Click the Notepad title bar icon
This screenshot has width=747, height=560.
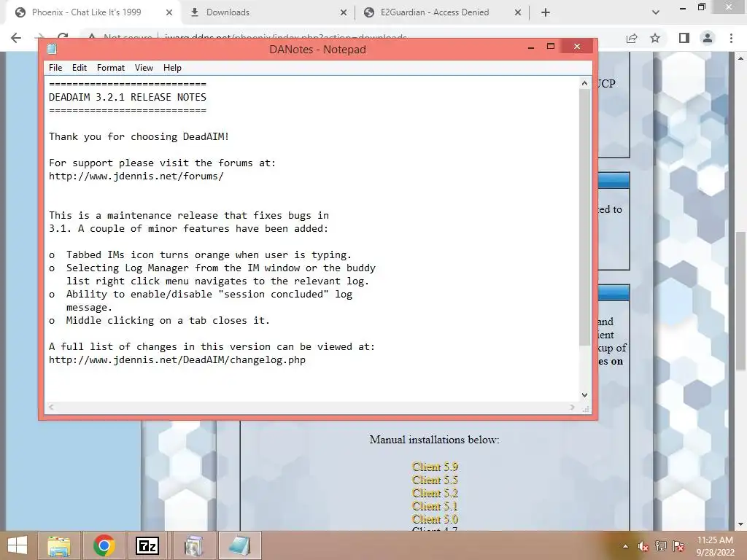click(52, 49)
